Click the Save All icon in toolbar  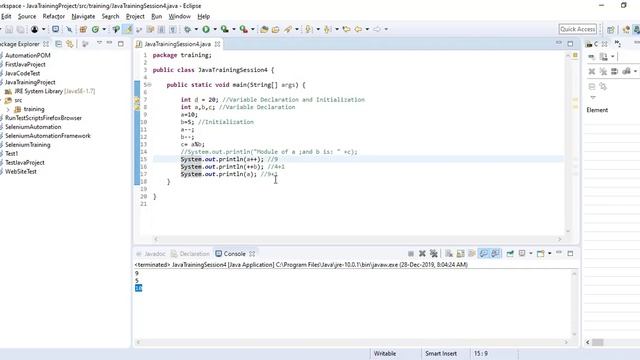(x=20, y=29)
